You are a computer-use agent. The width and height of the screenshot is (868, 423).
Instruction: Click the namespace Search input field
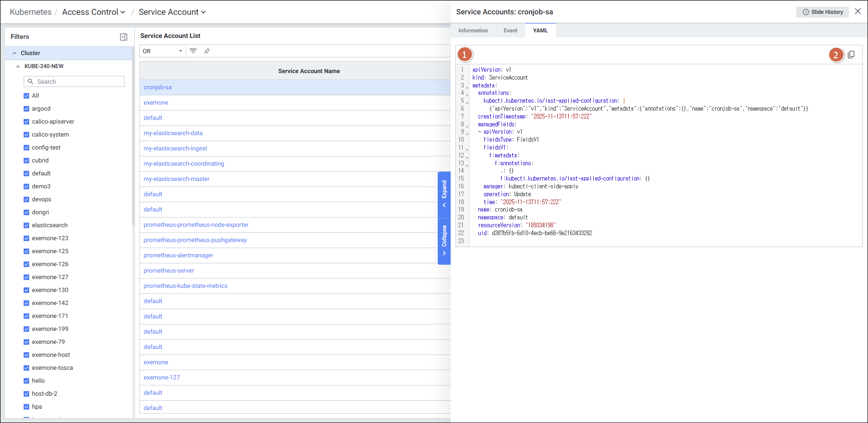74,81
